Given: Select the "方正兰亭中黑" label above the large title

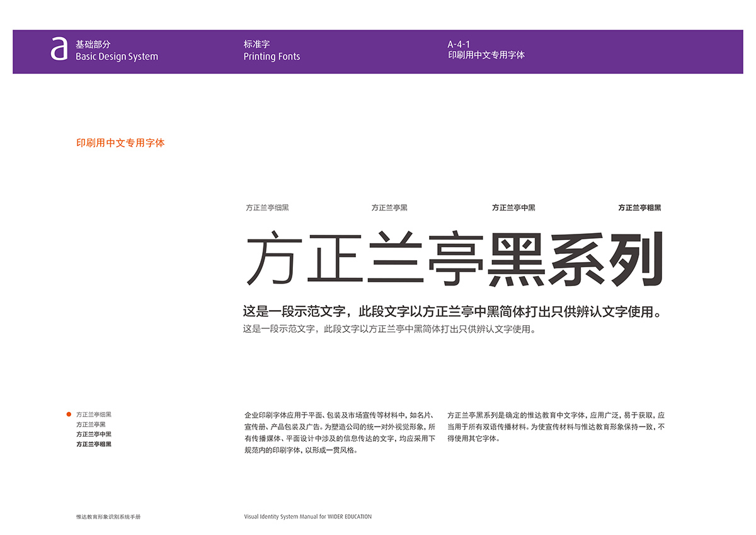Looking at the screenshot, I should tap(513, 207).
